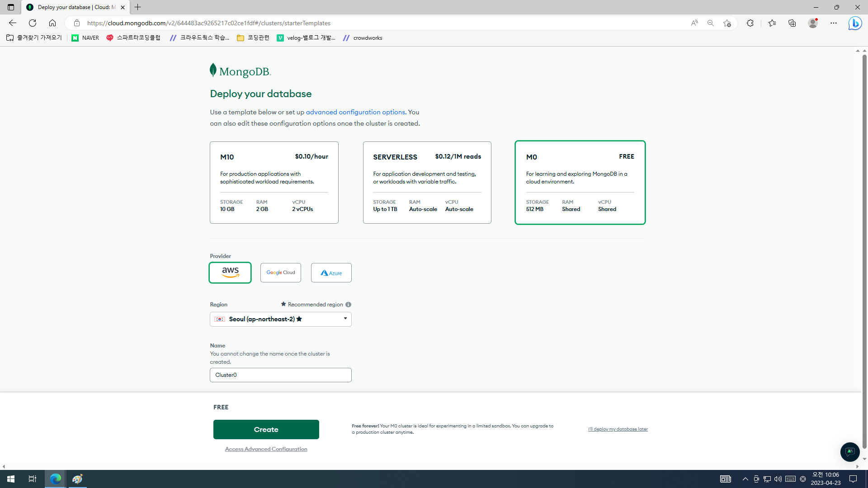868x488 pixels.
Task: View site information lock icon
Action: pyautogui.click(x=77, y=23)
